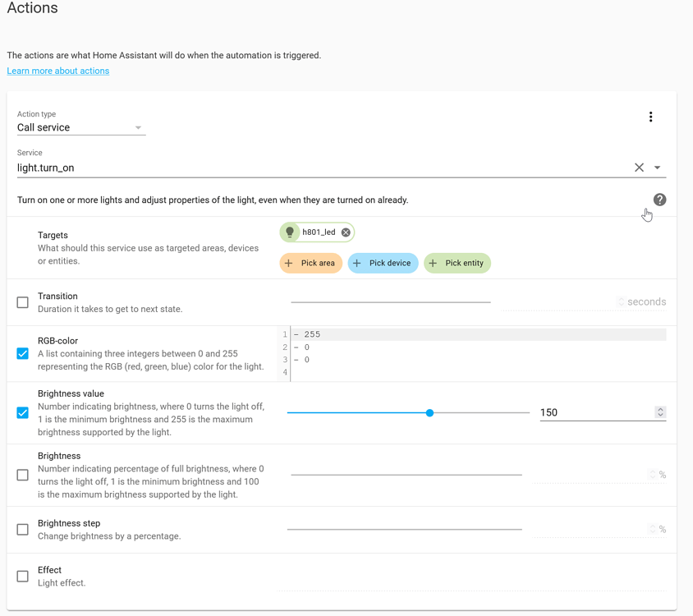Open Learn more about actions link
693x616 pixels.
tap(58, 71)
